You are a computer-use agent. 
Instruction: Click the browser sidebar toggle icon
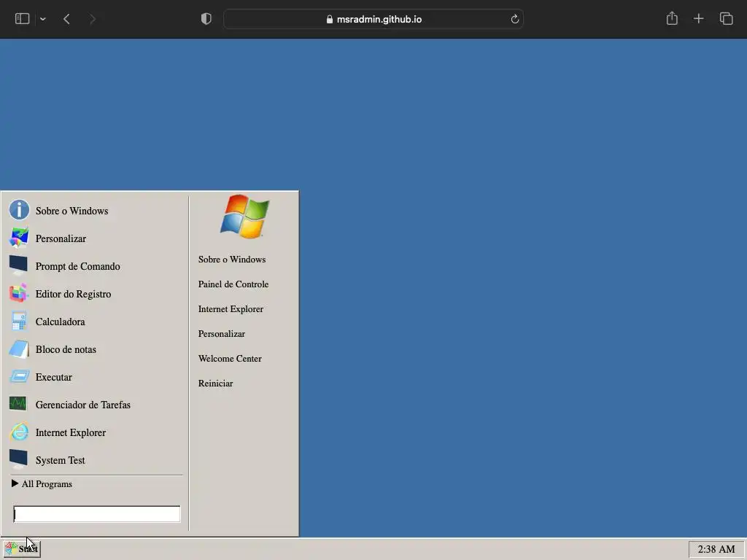tap(23, 19)
